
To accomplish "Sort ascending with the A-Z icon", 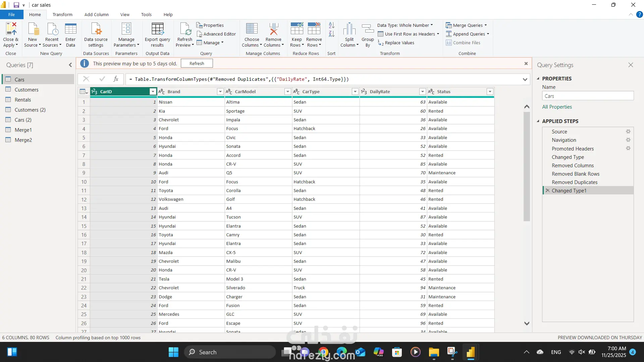I will tap(331, 25).
